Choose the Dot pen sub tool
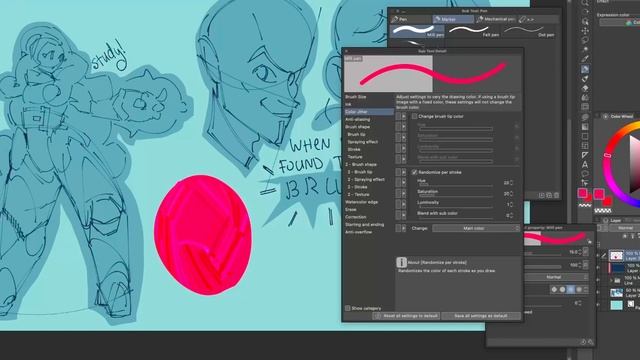The height and width of the screenshot is (360, 640). click(529, 31)
